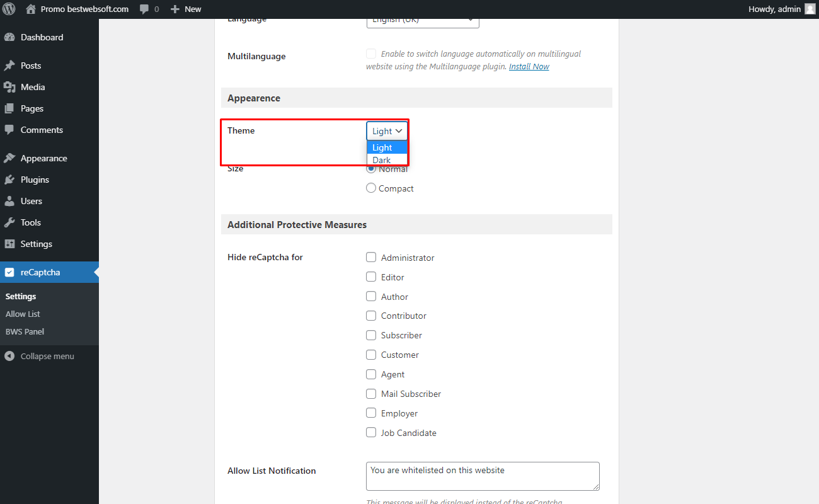The height and width of the screenshot is (504, 819).
Task: Click the WordPress logo icon
Action: point(9,9)
